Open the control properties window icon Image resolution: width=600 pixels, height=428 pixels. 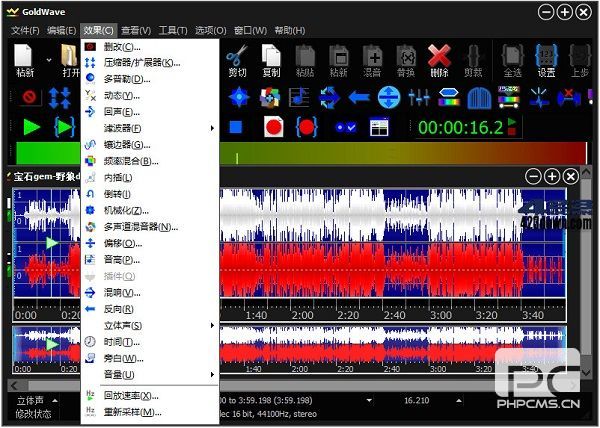[x=379, y=127]
